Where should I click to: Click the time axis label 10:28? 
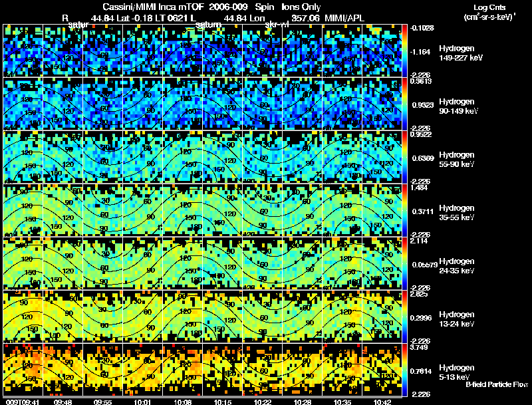coord(303,402)
